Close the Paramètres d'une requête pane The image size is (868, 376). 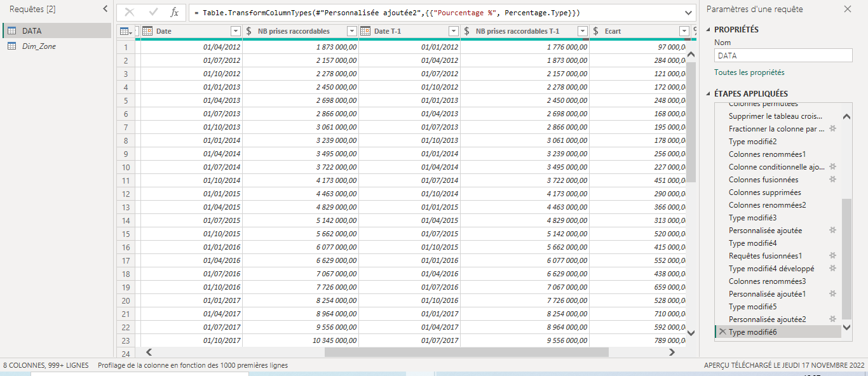[848, 9]
